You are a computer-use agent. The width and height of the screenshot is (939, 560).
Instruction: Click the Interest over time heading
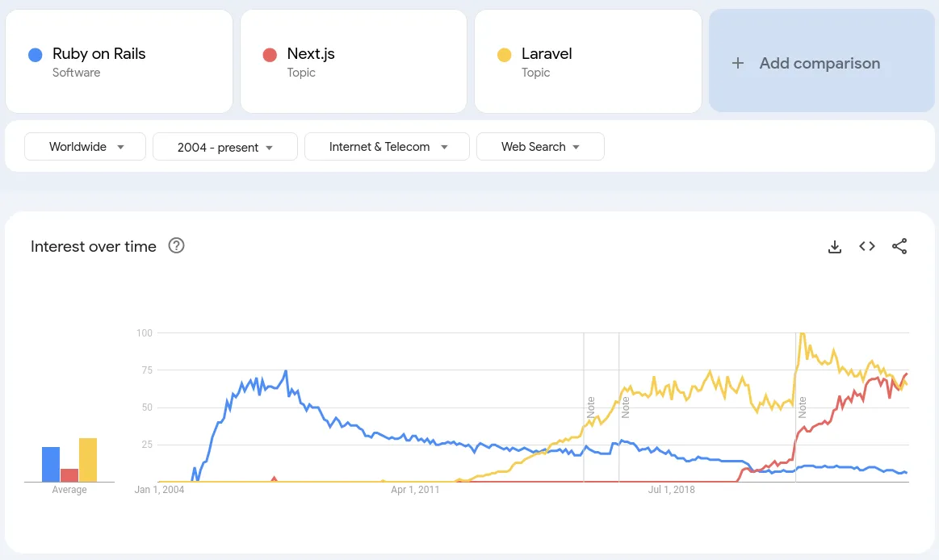94,246
